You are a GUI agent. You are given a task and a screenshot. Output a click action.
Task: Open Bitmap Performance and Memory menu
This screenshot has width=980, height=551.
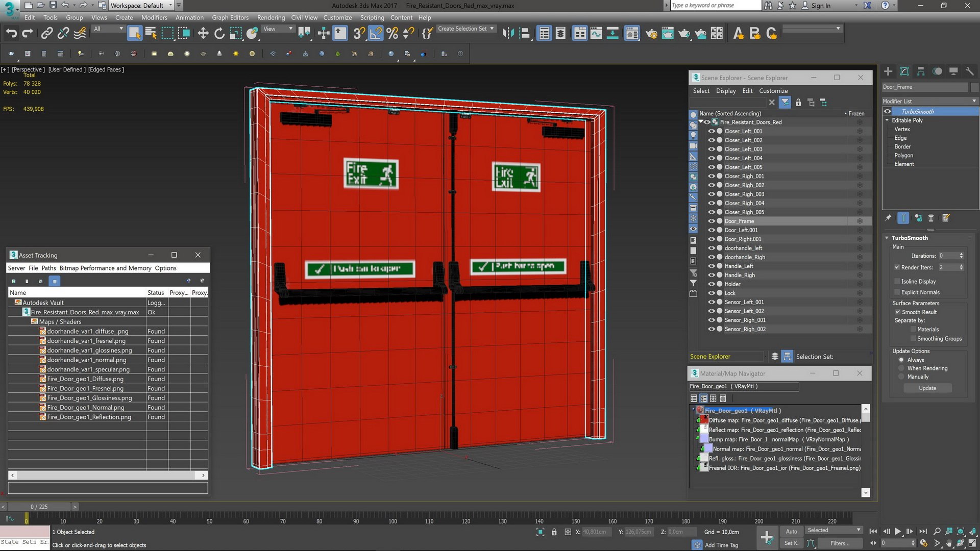coord(105,268)
